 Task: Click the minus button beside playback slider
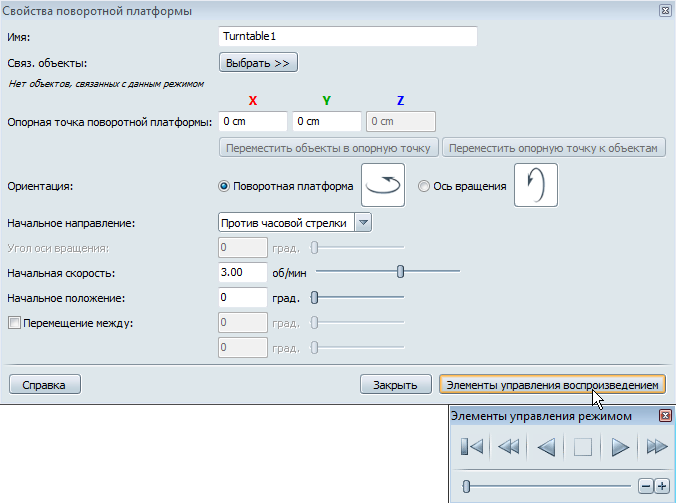pyautogui.click(x=645, y=486)
